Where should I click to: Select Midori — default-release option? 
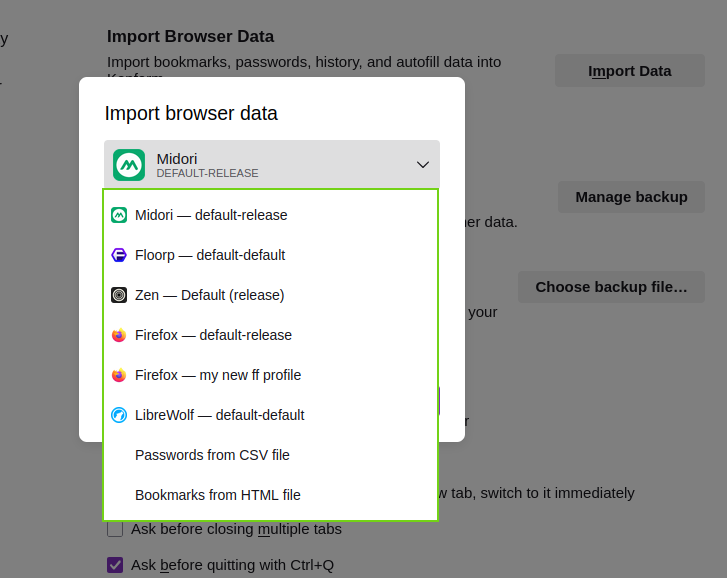click(x=211, y=215)
